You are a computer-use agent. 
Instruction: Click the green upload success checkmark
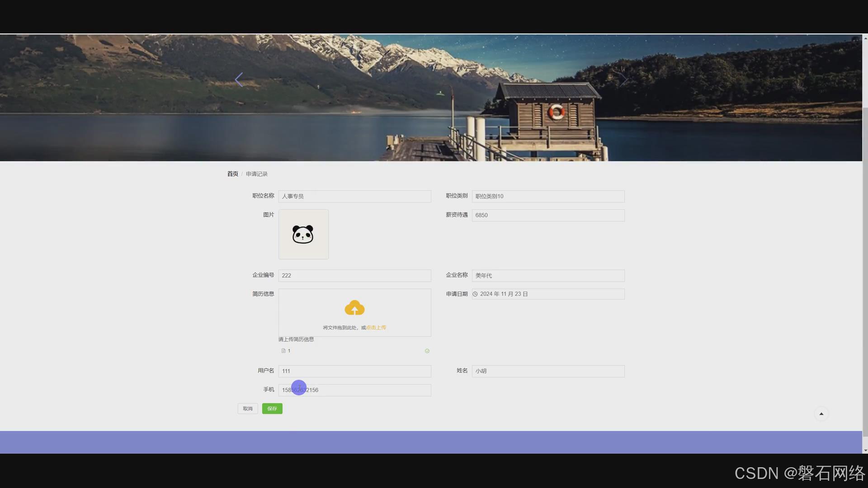tap(427, 351)
